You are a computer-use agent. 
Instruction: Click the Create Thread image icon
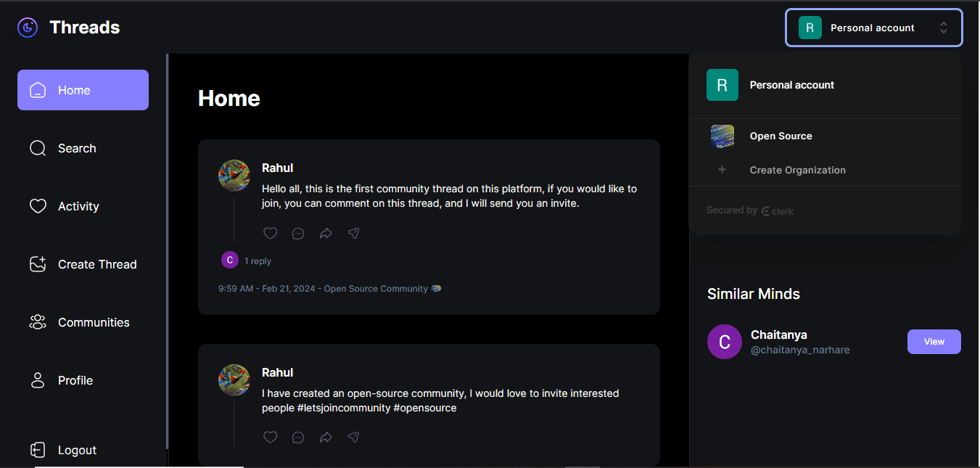[38, 264]
